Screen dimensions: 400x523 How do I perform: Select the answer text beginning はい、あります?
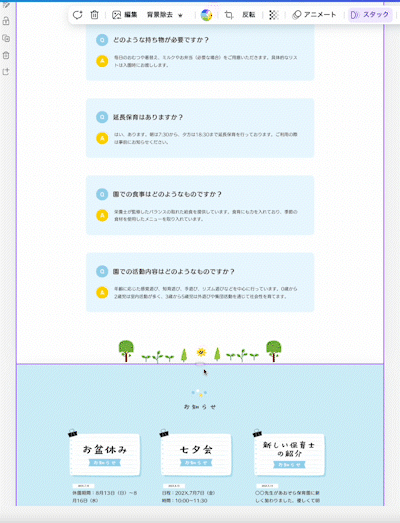(206, 138)
